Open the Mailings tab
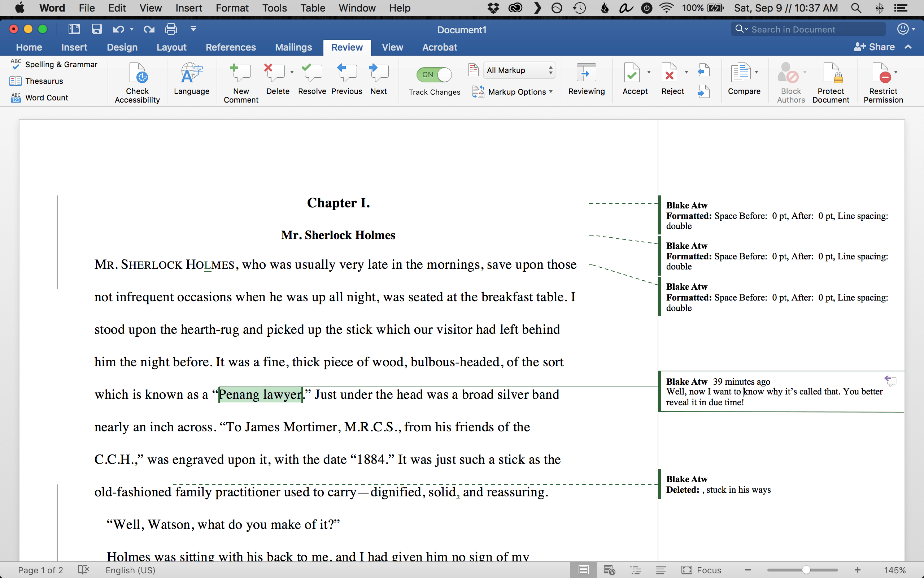Viewport: 924px width, 578px height. [293, 47]
